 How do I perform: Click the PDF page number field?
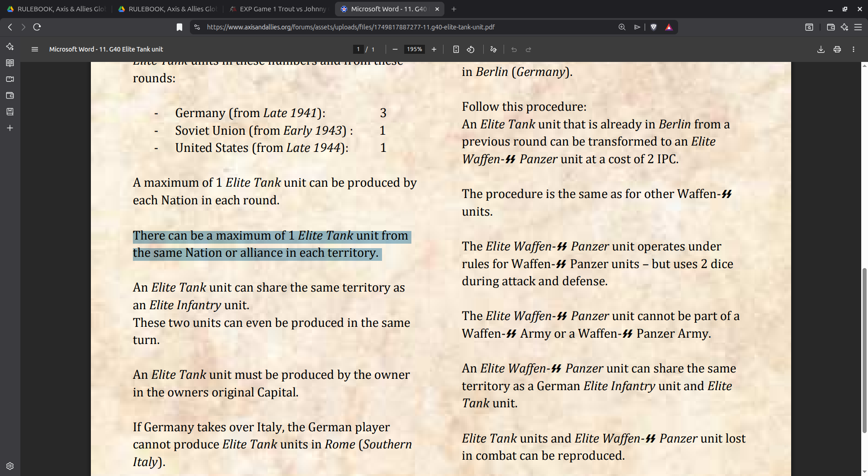pyautogui.click(x=358, y=49)
